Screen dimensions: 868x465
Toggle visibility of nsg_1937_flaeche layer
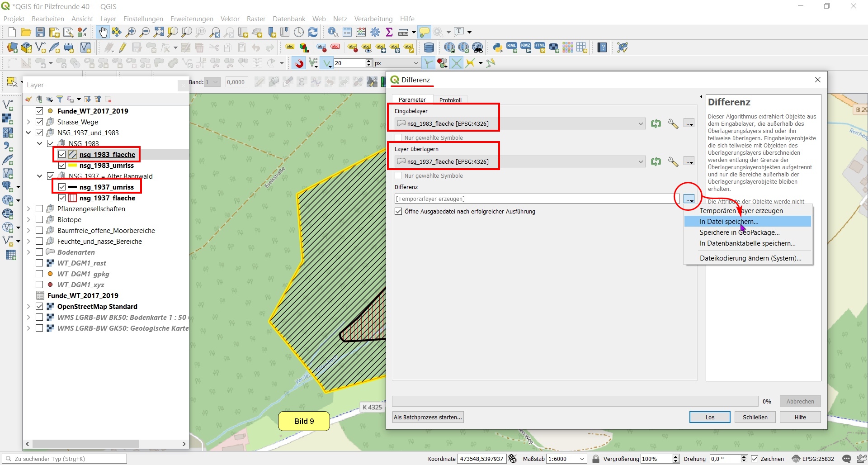click(62, 198)
